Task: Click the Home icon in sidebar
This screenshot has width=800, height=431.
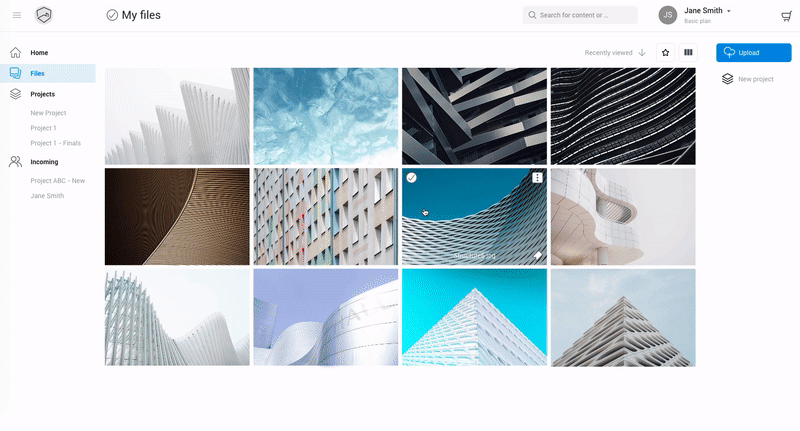Action: pos(16,53)
